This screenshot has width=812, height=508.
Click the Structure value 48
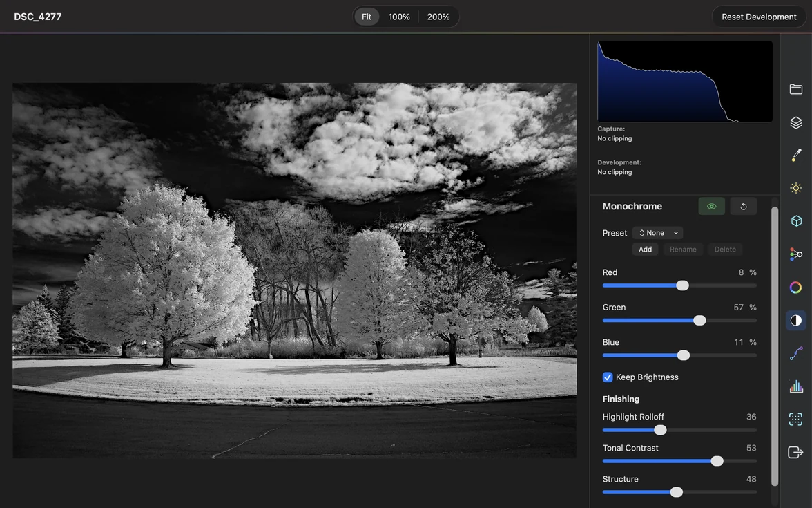click(751, 479)
